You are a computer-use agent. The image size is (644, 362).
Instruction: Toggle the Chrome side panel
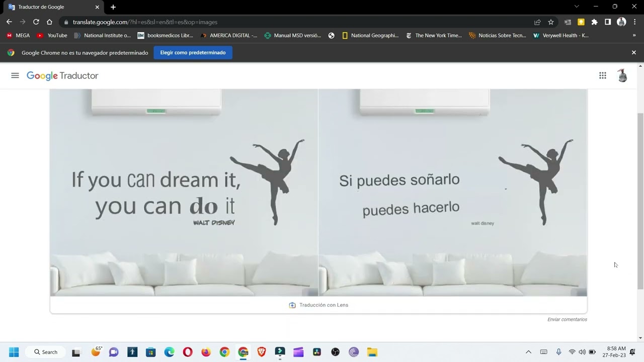point(608,22)
